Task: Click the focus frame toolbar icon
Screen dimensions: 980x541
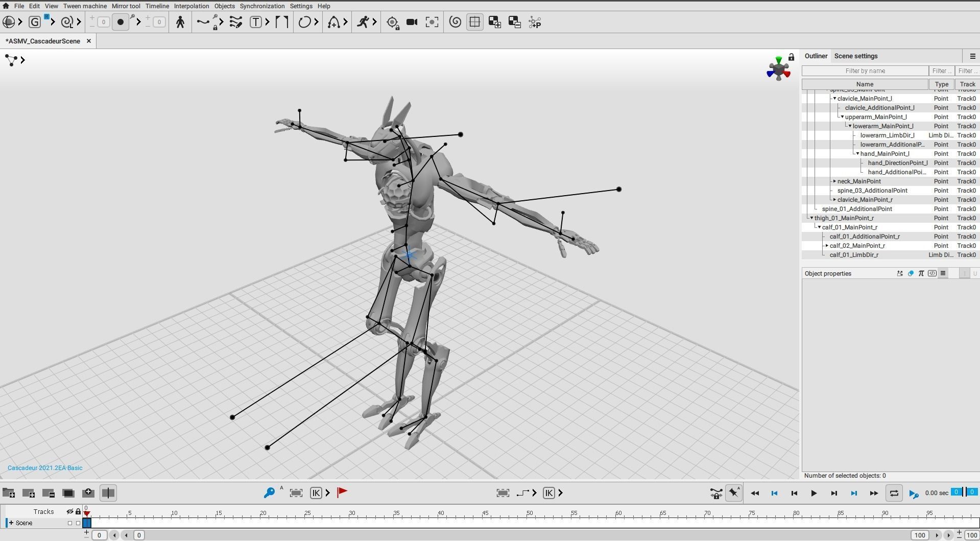Action: pyautogui.click(x=432, y=22)
